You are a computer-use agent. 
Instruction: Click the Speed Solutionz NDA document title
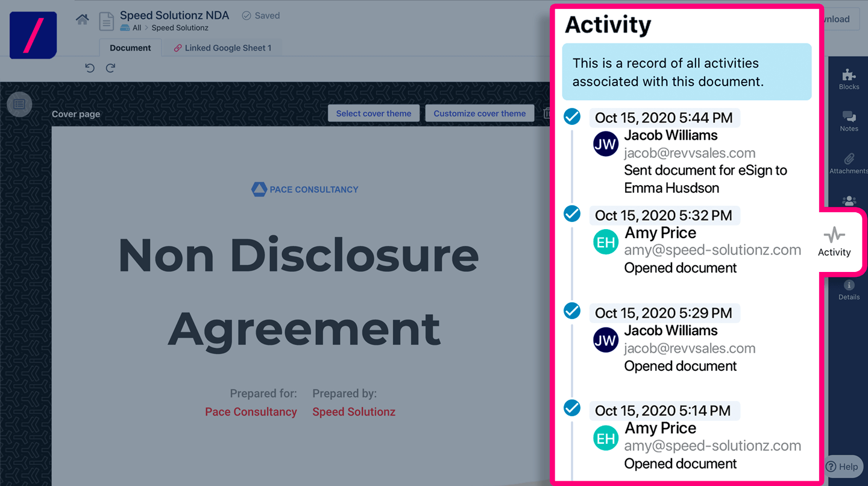pos(174,15)
